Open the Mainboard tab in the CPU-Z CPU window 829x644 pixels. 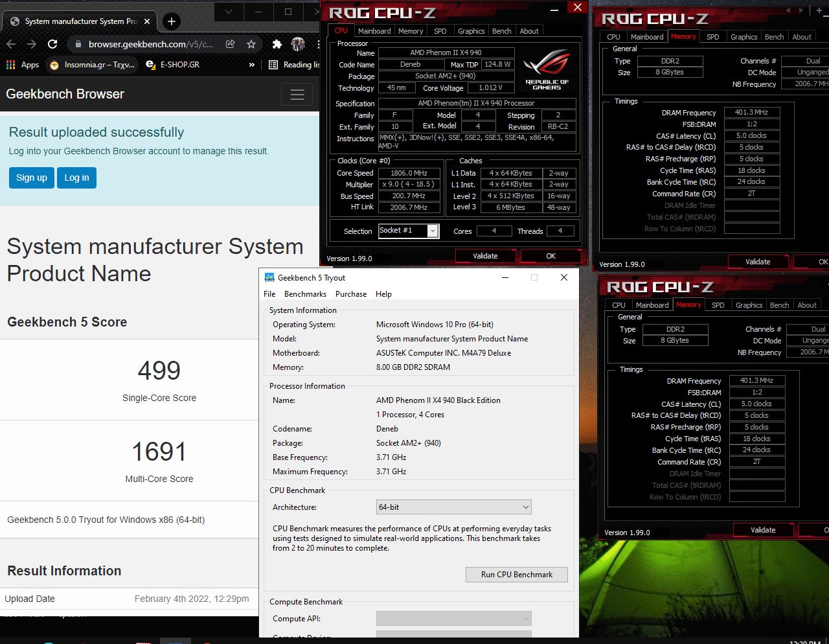(x=374, y=31)
